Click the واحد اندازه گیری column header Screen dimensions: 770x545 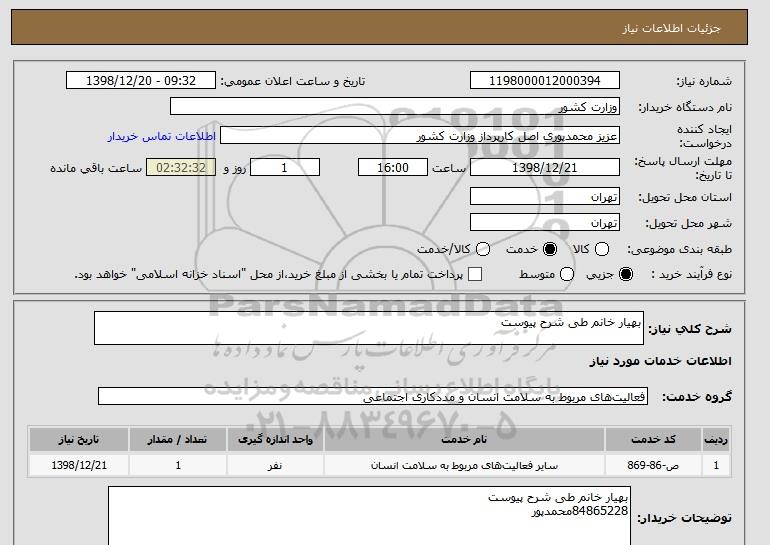[275, 439]
